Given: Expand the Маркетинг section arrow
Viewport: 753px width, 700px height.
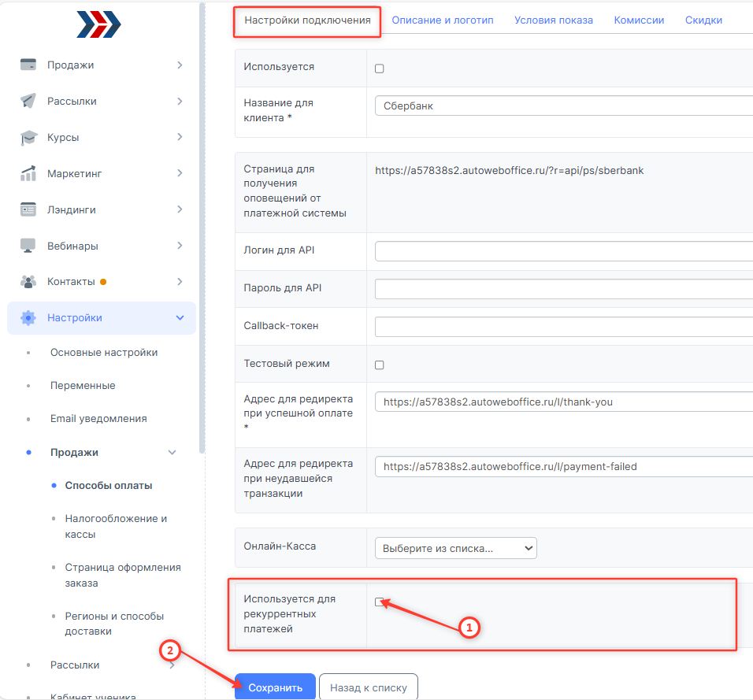Looking at the screenshot, I should point(180,173).
